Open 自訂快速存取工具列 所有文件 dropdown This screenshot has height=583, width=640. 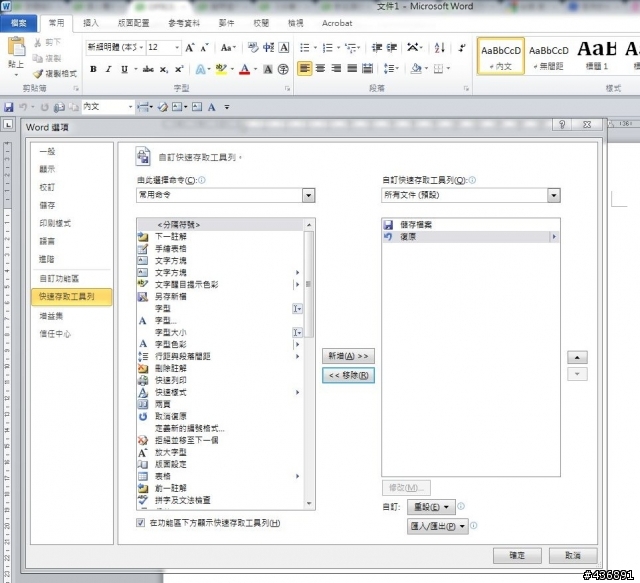(x=553, y=195)
